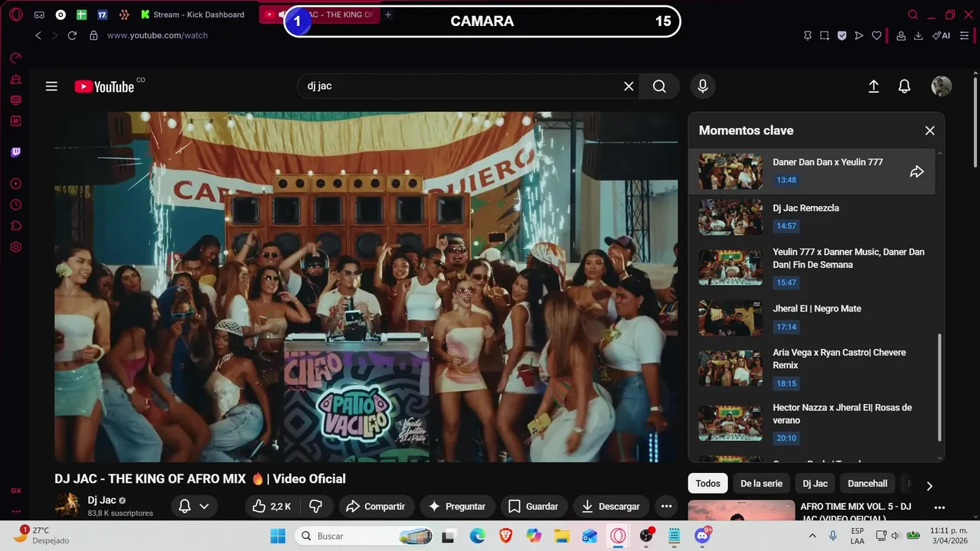Open Discord from the taskbar
The height and width of the screenshot is (551, 980).
tap(702, 536)
